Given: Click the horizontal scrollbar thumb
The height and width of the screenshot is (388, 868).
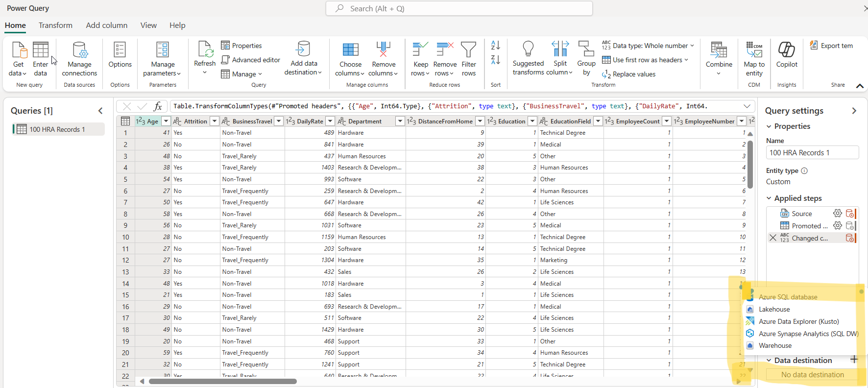Looking at the screenshot, I should pos(223,381).
